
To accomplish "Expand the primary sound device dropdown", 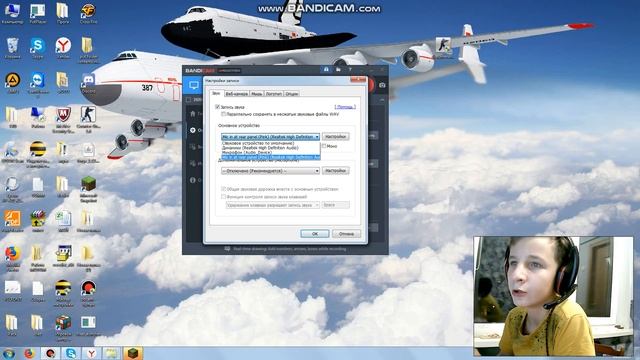I will click(270, 137).
